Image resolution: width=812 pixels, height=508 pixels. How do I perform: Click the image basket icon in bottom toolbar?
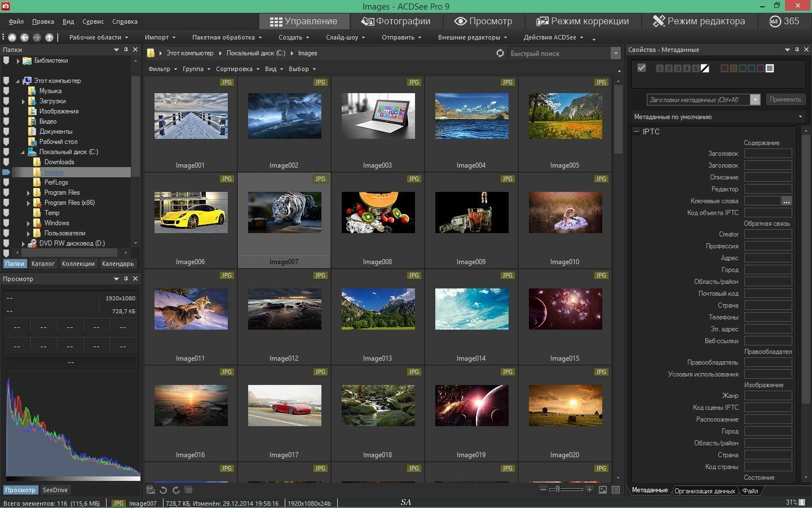pos(151,490)
